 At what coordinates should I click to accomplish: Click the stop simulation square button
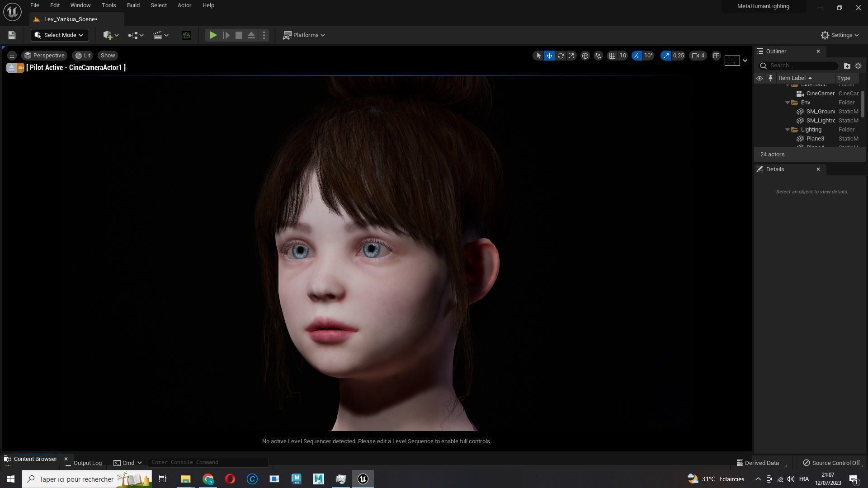click(x=239, y=35)
